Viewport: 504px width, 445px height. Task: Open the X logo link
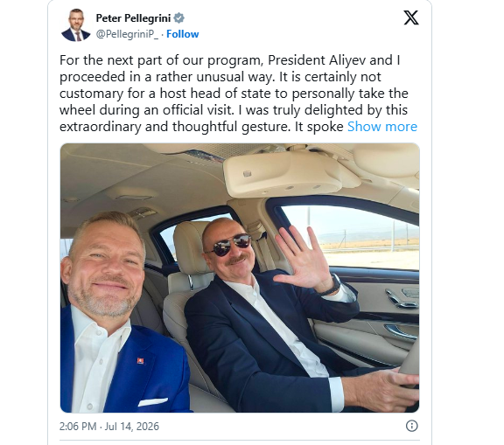(x=411, y=17)
